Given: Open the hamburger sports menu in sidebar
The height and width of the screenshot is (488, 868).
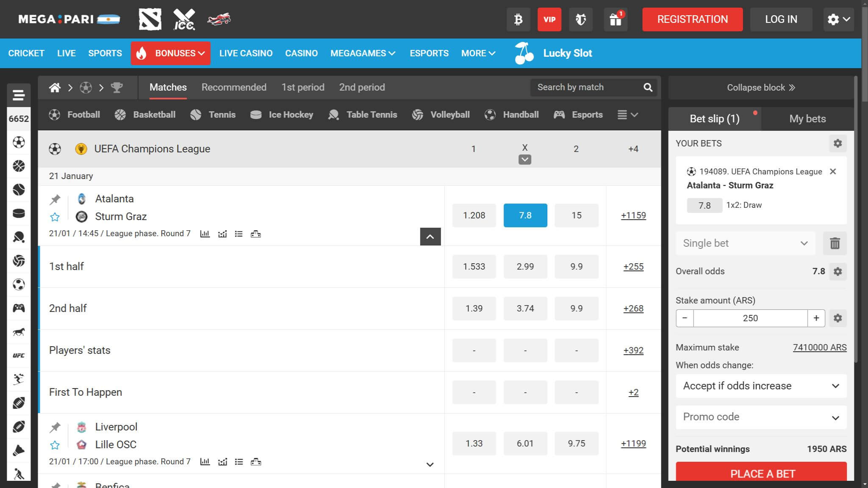Looking at the screenshot, I should 19,95.
